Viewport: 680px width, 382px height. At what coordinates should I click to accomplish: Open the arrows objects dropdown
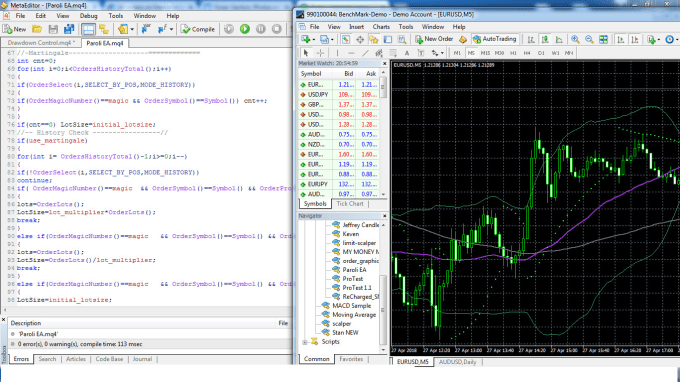pos(442,53)
